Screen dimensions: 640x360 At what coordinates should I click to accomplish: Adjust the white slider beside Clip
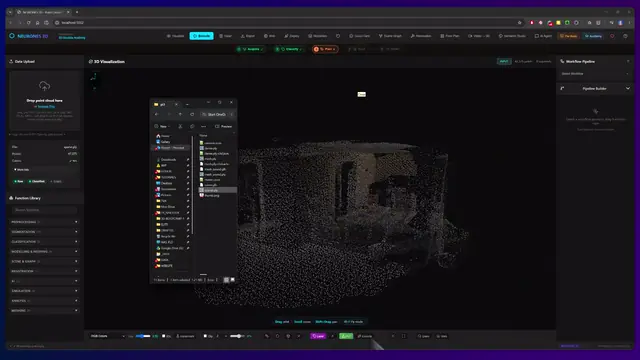pyautogui.click(x=238, y=336)
